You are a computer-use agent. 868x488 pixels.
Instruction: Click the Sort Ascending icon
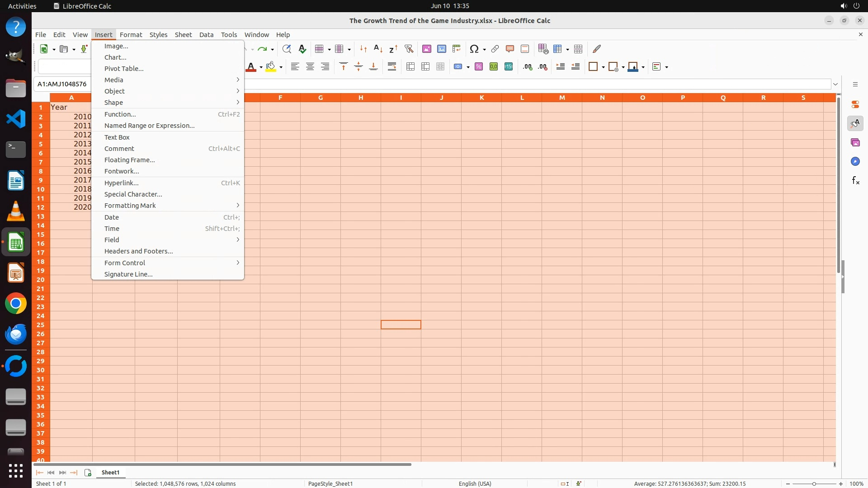pyautogui.click(x=378, y=49)
